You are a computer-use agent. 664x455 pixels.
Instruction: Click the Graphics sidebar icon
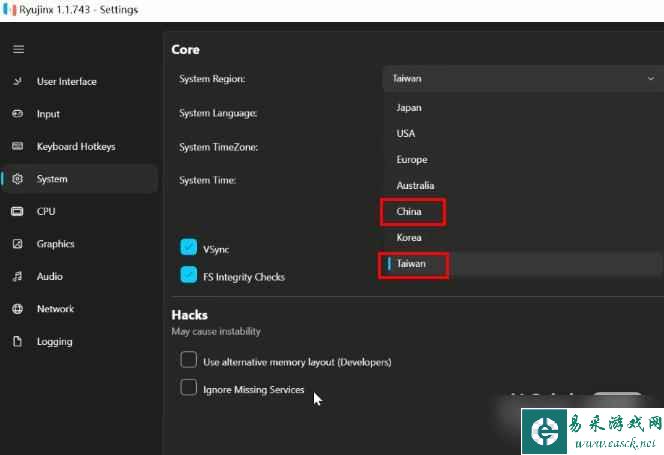coord(18,244)
